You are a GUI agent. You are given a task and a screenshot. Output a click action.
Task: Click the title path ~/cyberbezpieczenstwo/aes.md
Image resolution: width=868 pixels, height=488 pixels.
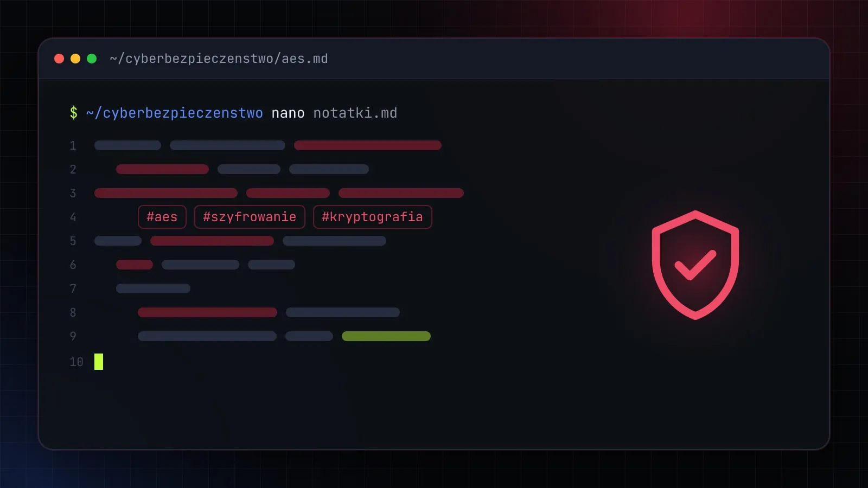point(219,59)
